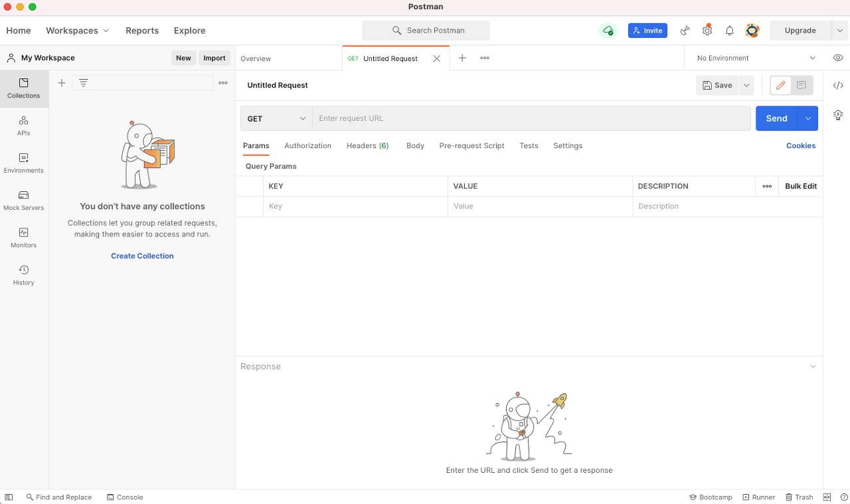Switch to the Headers tab

367,145
